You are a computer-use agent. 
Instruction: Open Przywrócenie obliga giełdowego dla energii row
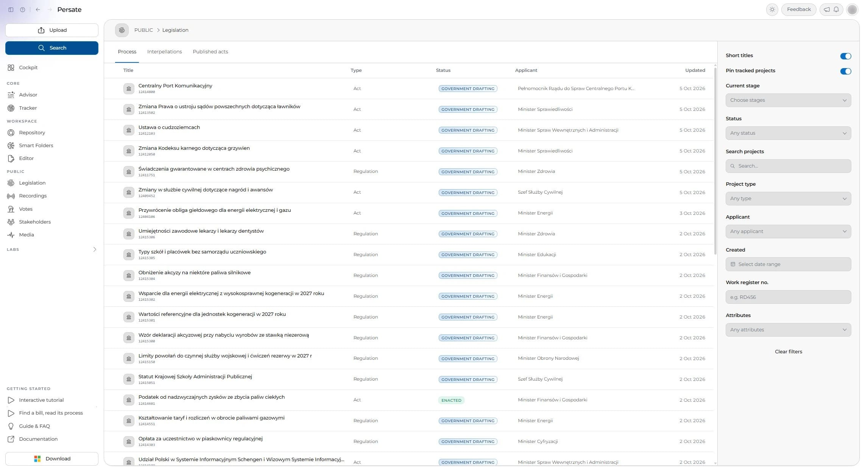[409, 213]
